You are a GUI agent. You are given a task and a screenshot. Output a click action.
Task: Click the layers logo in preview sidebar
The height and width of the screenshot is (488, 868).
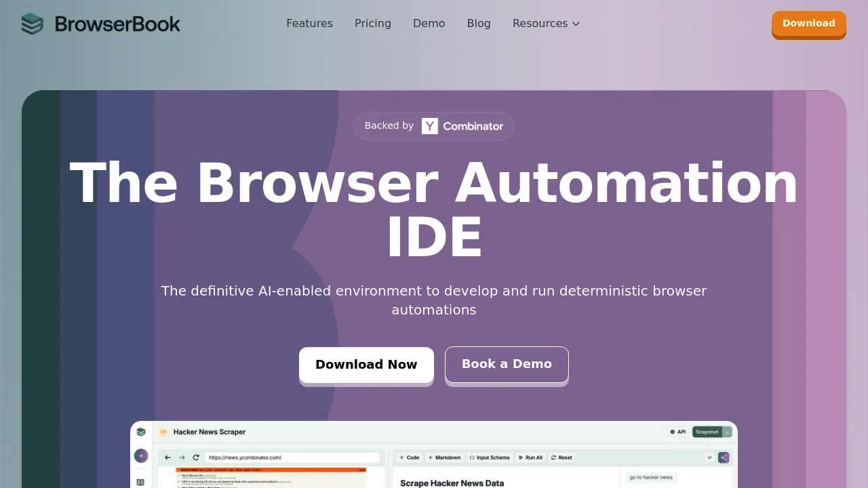pos(141,432)
